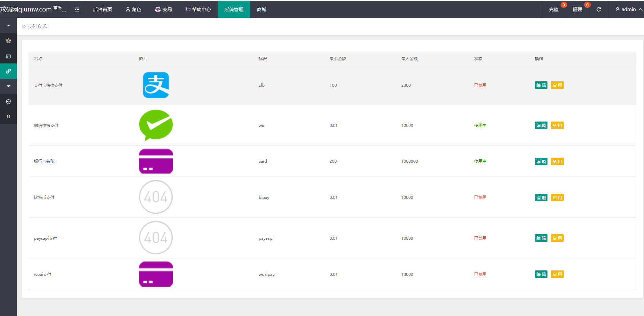Screen dimensions: 644x316
Task: Edit the 支付宝快捷支付 payment method
Action: 541,85
